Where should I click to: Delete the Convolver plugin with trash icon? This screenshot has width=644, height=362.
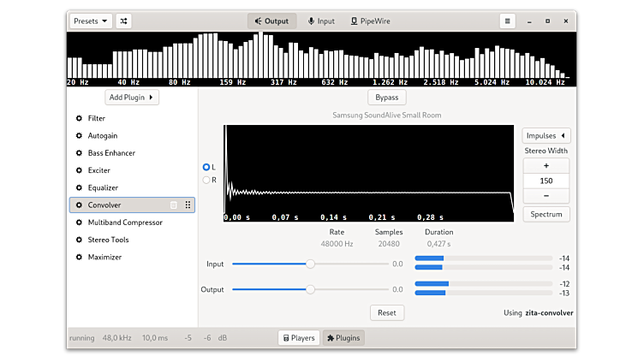pos(174,205)
